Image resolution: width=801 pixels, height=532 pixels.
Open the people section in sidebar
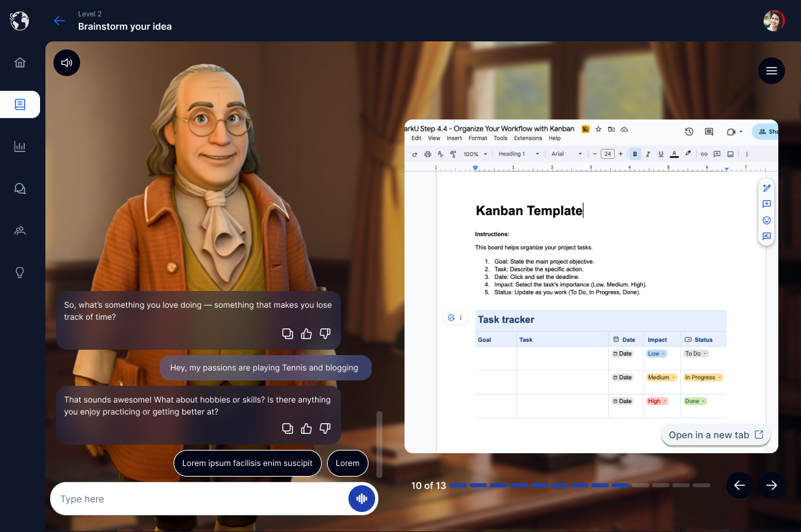pos(20,231)
